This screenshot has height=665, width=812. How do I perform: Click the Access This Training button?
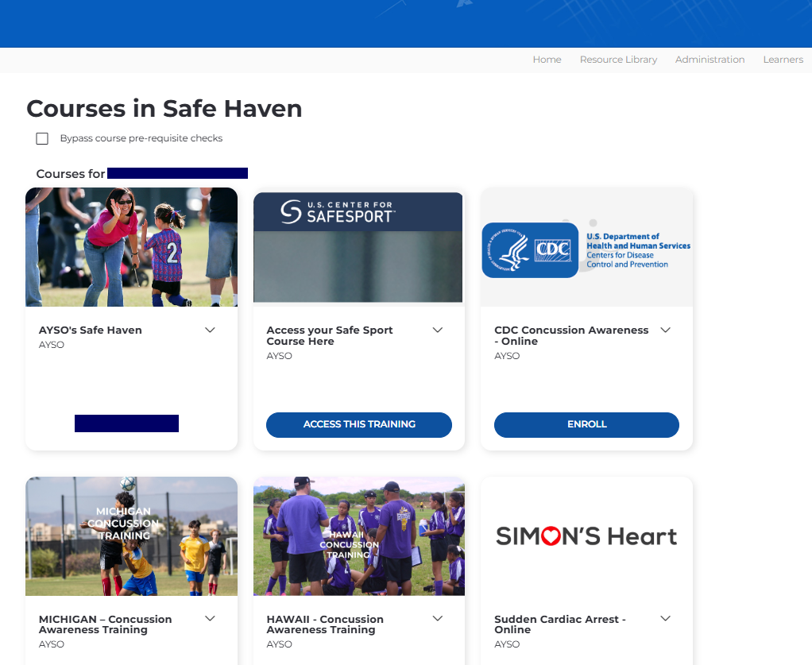[359, 425]
